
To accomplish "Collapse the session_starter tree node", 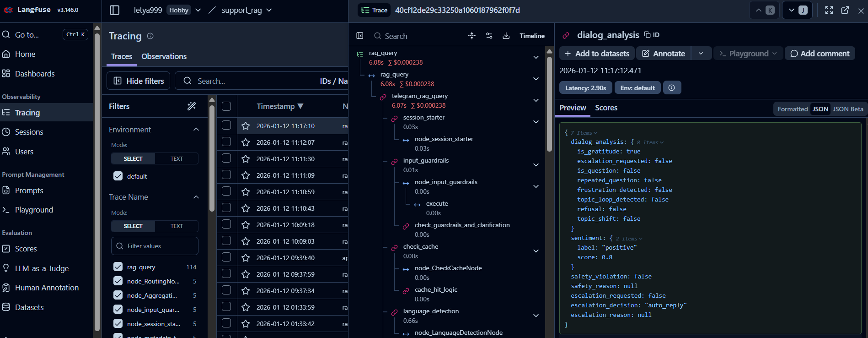I will 536,122.
